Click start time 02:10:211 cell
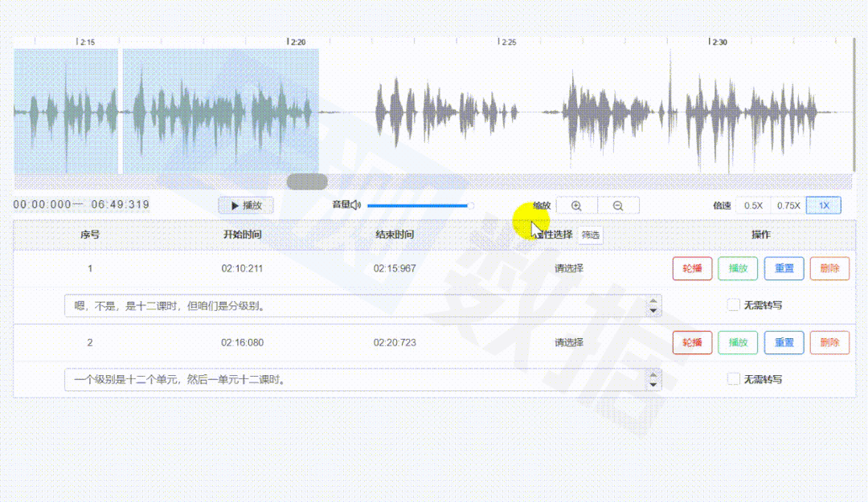This screenshot has height=502, width=868. [x=242, y=268]
